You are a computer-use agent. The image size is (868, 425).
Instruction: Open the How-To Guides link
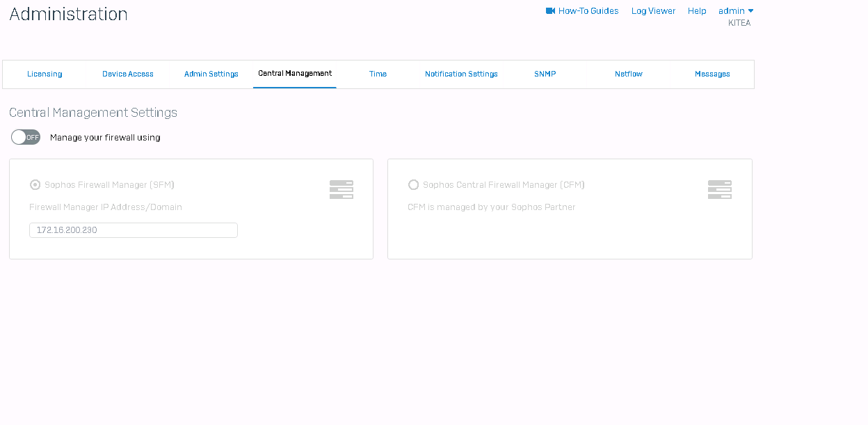pos(588,11)
